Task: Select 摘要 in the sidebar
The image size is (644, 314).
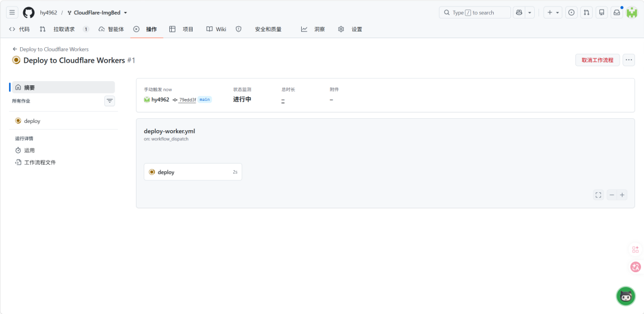Action: [64, 87]
